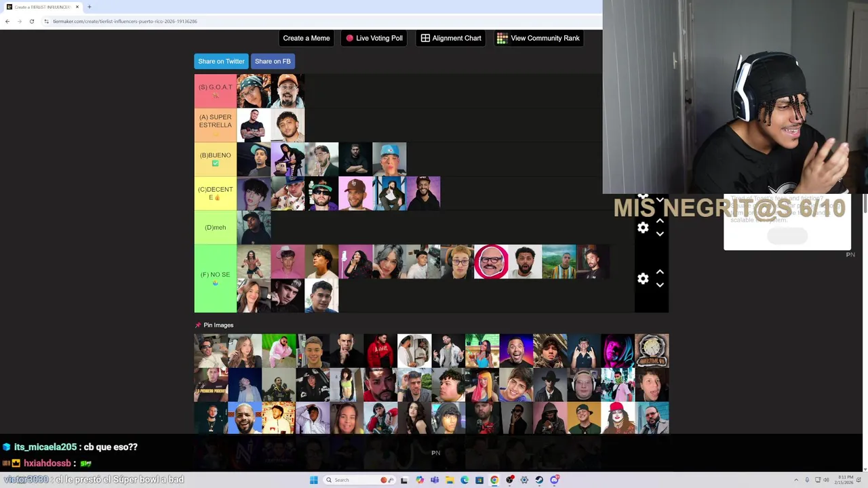The image size is (868, 488).
Task: Open Microsoft Store from the taskbar
Action: coord(479,480)
